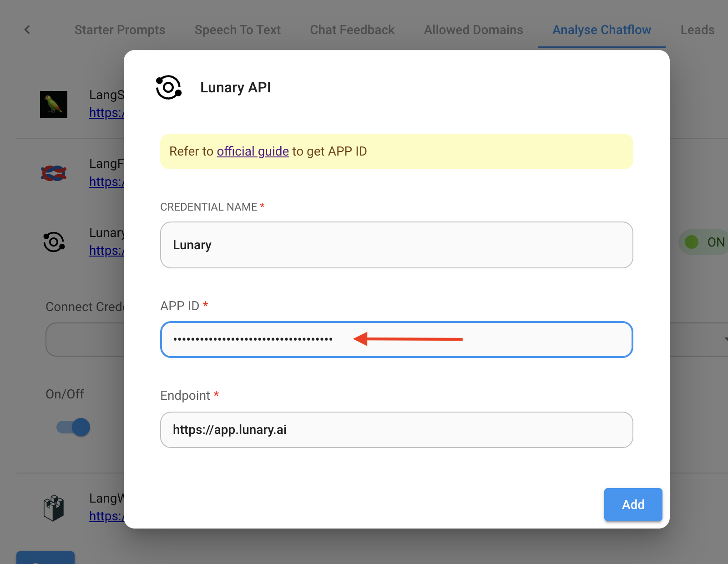
Task: Click the LangFuse knot icon
Action: pos(54,173)
